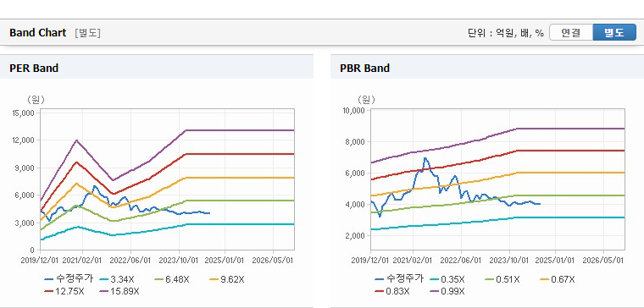The width and height of the screenshot is (644, 308).
Task: Click the 8,000 axis label in PBR chart
Action: (355, 142)
